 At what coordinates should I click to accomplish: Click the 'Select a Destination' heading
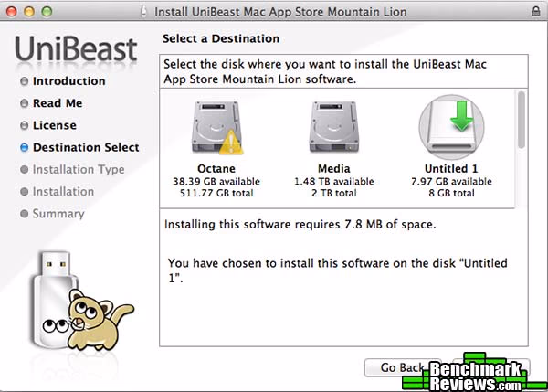(221, 38)
